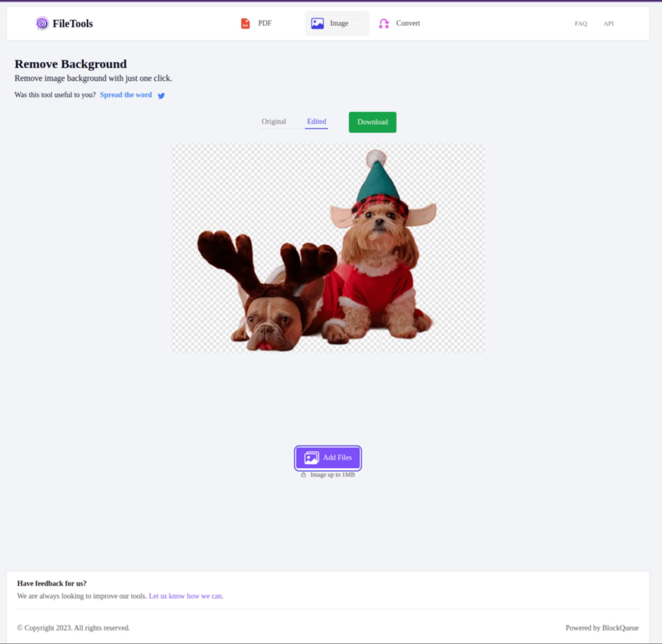
Task: Click the Image tool icon
Action: click(x=317, y=23)
